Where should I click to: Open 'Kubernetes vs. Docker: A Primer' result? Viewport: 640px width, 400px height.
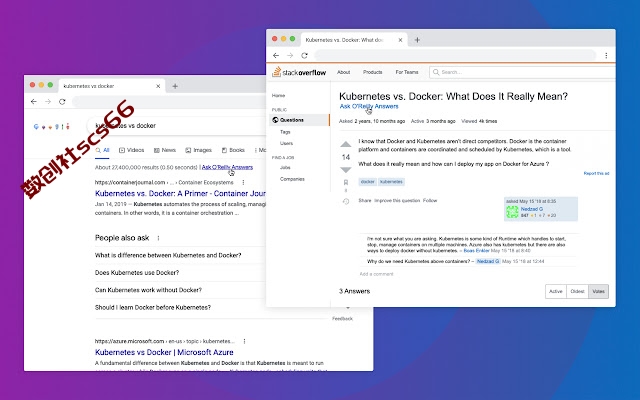click(180, 193)
